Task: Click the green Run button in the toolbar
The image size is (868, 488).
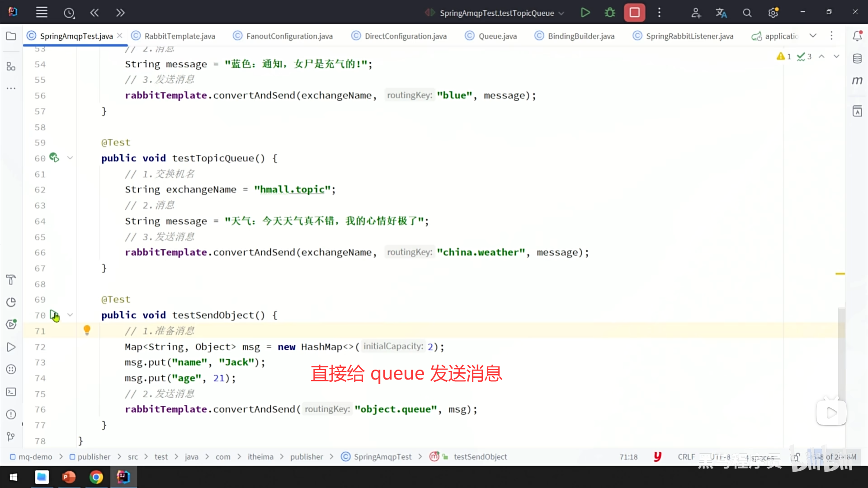Action: click(x=585, y=13)
